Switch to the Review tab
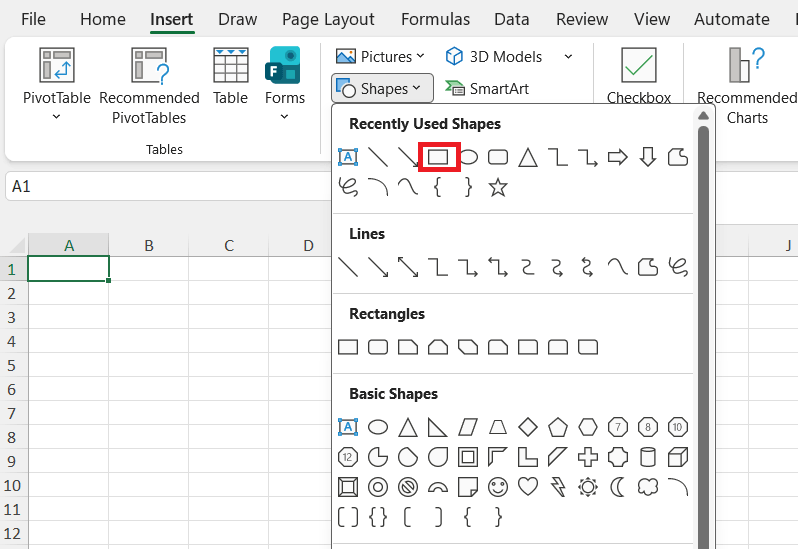 [x=582, y=19]
